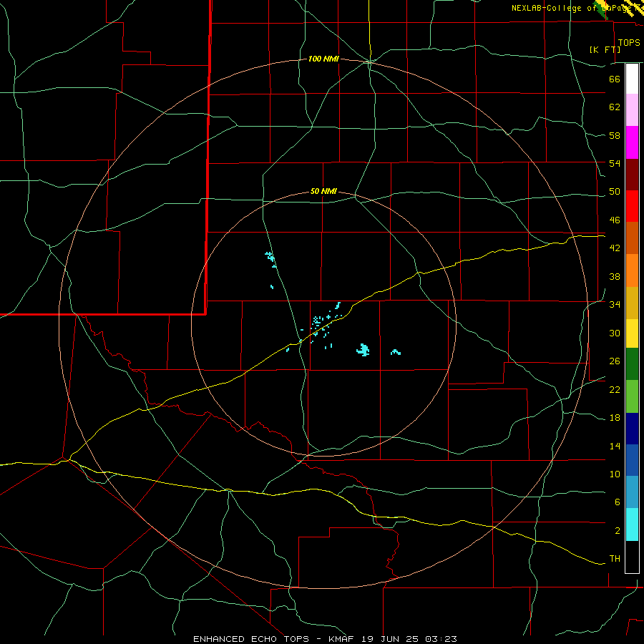Screen dimensions: 644x644
Task: Click 'ENHANCED ECHO TOPS' product title
Action: tap(251, 639)
